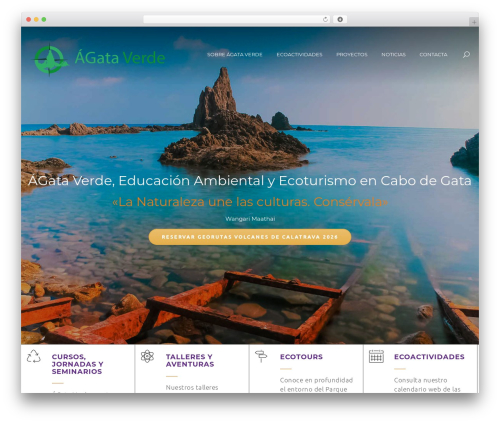This screenshot has width=500, height=423.
Task: Click the browser reload icon
Action: (325, 19)
